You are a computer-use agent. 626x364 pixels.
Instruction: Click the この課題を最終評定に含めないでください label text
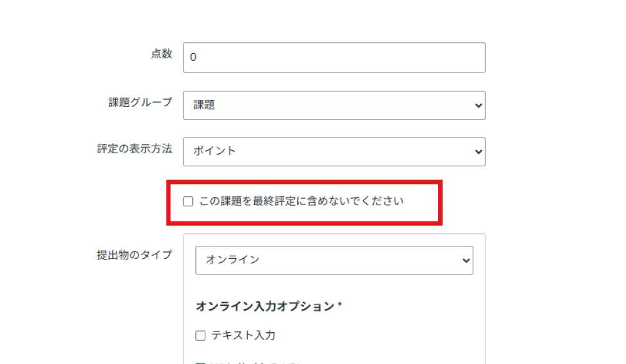coord(301,201)
